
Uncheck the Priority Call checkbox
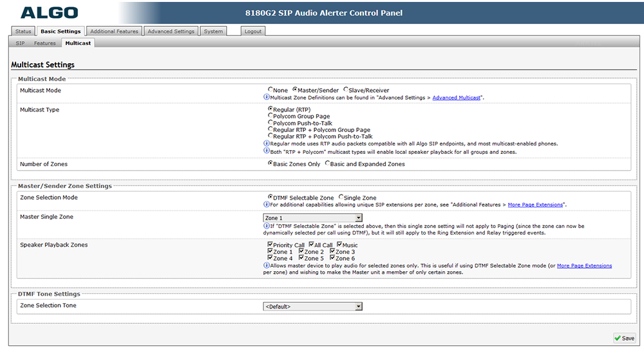point(270,245)
